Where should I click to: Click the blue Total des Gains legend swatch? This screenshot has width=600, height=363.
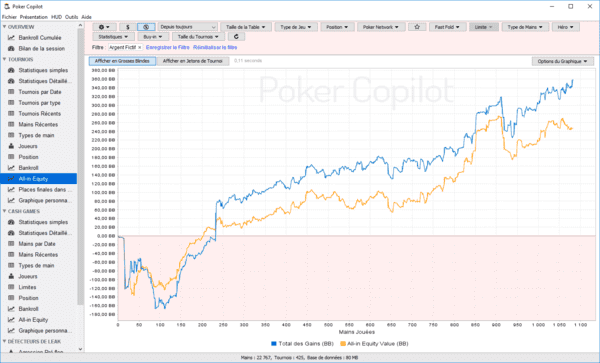pyautogui.click(x=274, y=344)
